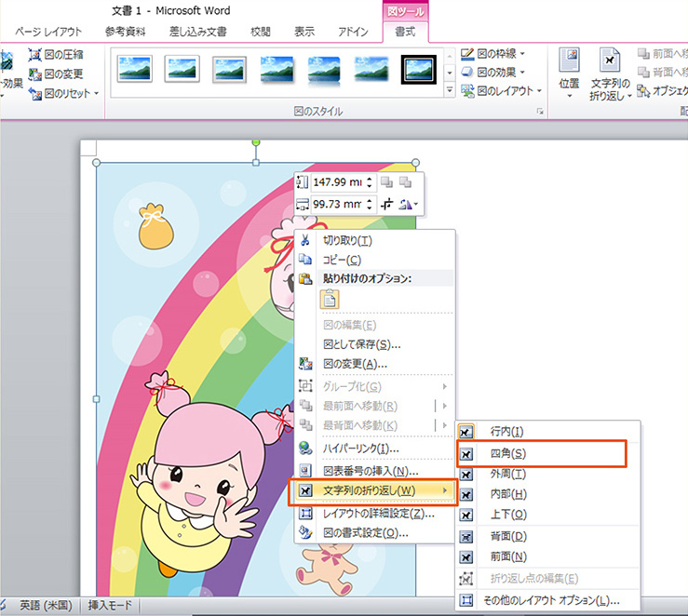The image size is (688, 616).
Task: Select 行内(I) wrap option
Action: point(547,432)
